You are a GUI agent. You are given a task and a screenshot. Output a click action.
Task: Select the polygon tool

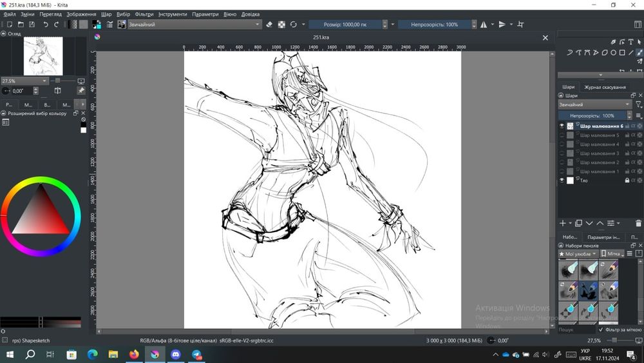pyautogui.click(x=605, y=53)
